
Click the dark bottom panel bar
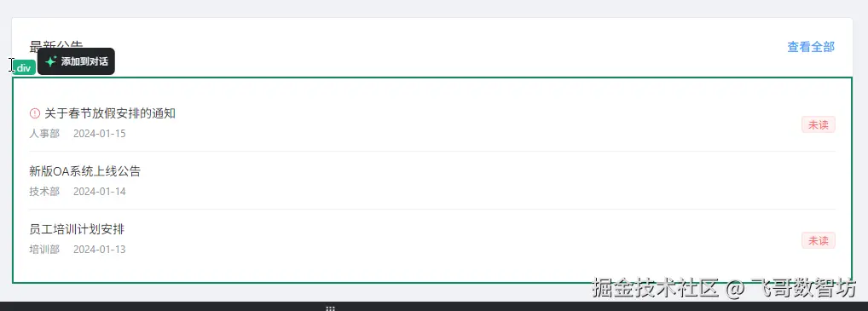[x=434, y=307]
